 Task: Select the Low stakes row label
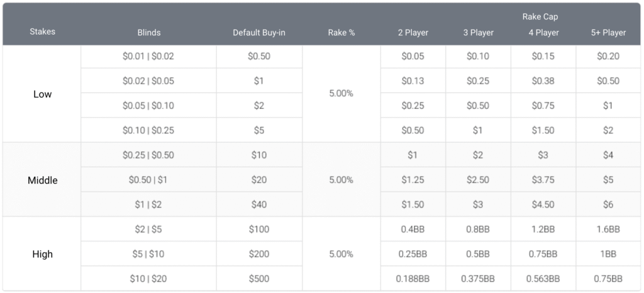[42, 94]
